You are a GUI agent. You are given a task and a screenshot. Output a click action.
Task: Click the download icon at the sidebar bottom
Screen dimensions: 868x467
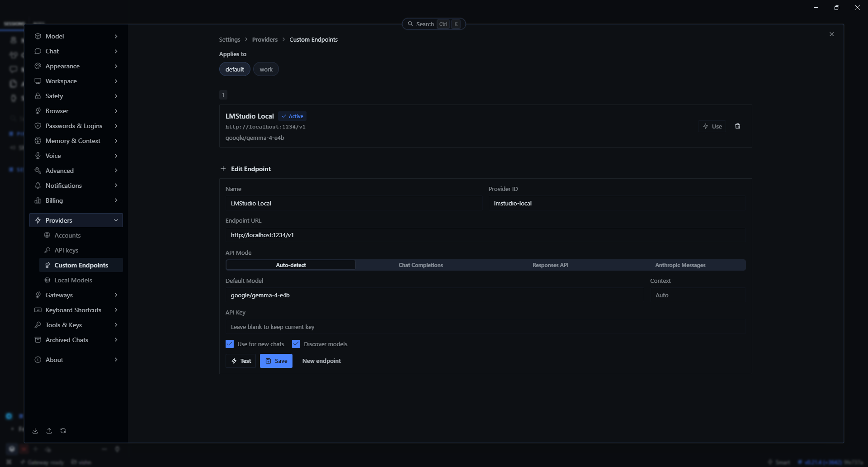pos(35,431)
